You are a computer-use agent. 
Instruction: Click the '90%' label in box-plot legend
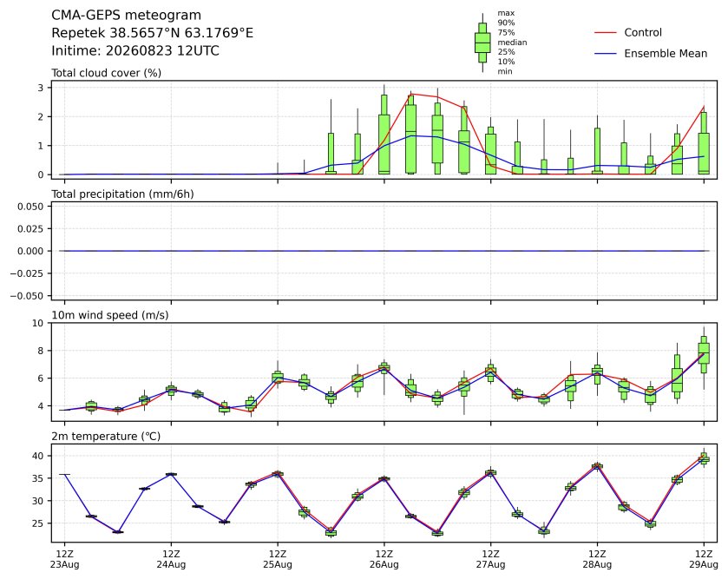[x=506, y=23]
